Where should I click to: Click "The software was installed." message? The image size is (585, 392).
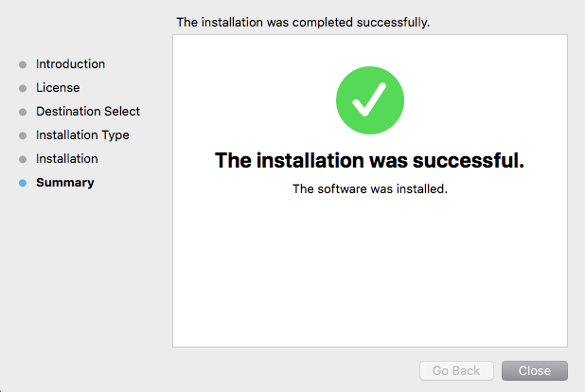pyautogui.click(x=369, y=188)
